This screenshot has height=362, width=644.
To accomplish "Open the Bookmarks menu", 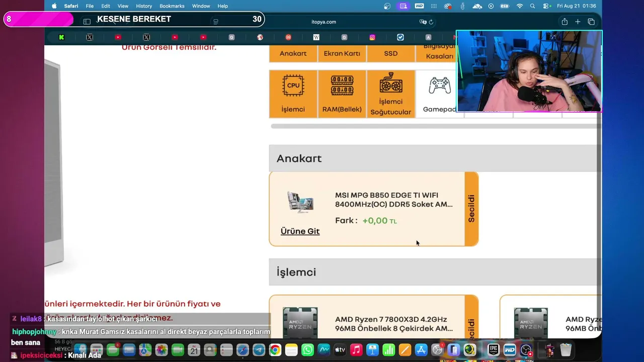I will pyautogui.click(x=173, y=6).
